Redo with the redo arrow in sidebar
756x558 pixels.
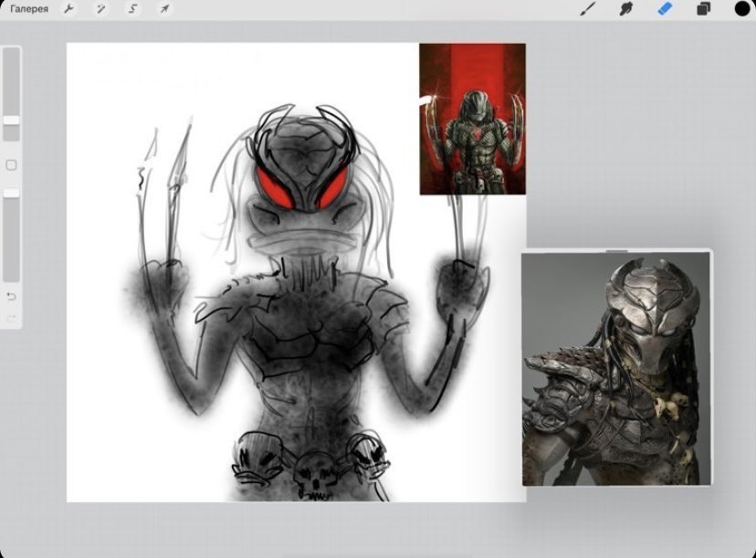pos(12,317)
